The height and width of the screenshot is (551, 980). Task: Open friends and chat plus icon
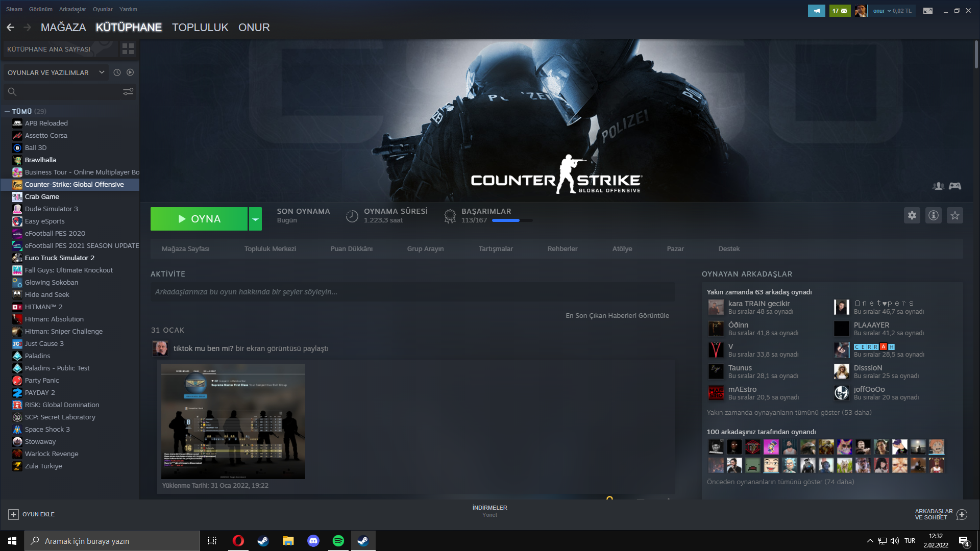tap(962, 514)
